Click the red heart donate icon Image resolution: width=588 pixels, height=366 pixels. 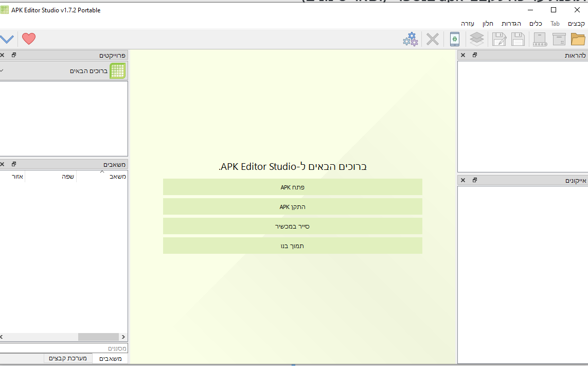click(x=29, y=39)
